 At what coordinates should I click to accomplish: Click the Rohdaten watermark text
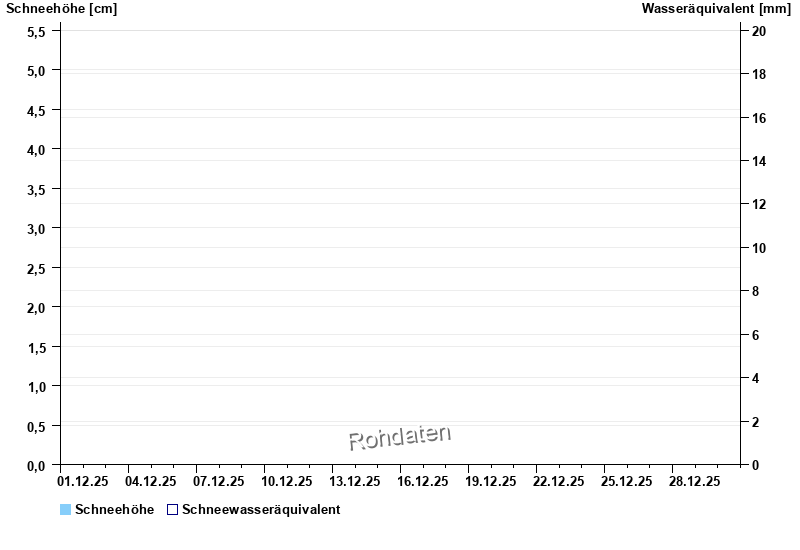coord(400,437)
